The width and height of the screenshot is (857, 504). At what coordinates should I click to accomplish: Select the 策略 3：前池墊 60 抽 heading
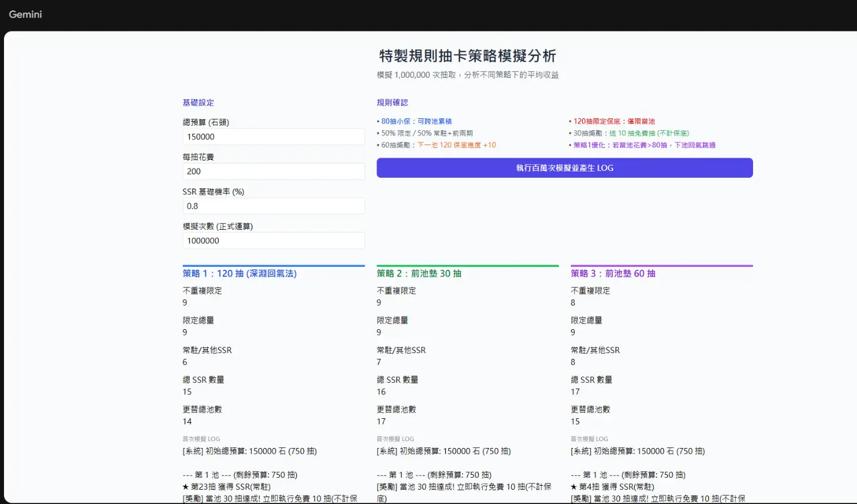point(613,274)
